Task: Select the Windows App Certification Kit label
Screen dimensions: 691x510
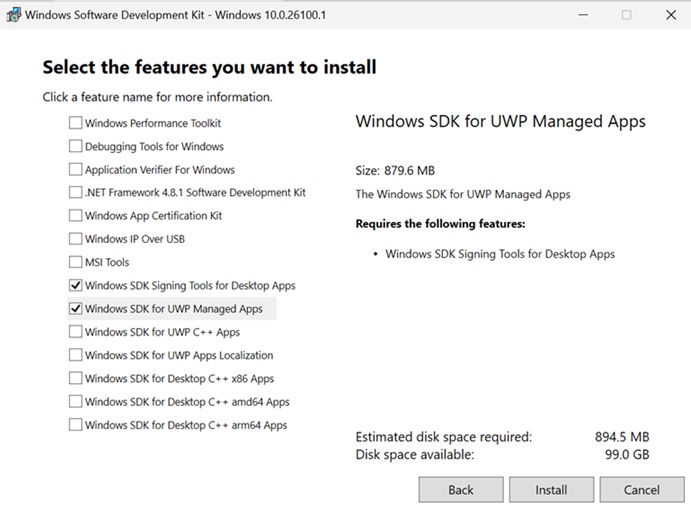Action: (153, 216)
